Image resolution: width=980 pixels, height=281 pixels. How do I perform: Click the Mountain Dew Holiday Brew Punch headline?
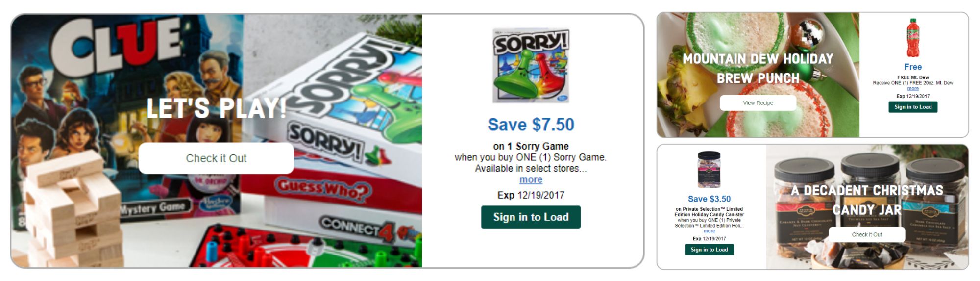(758, 68)
